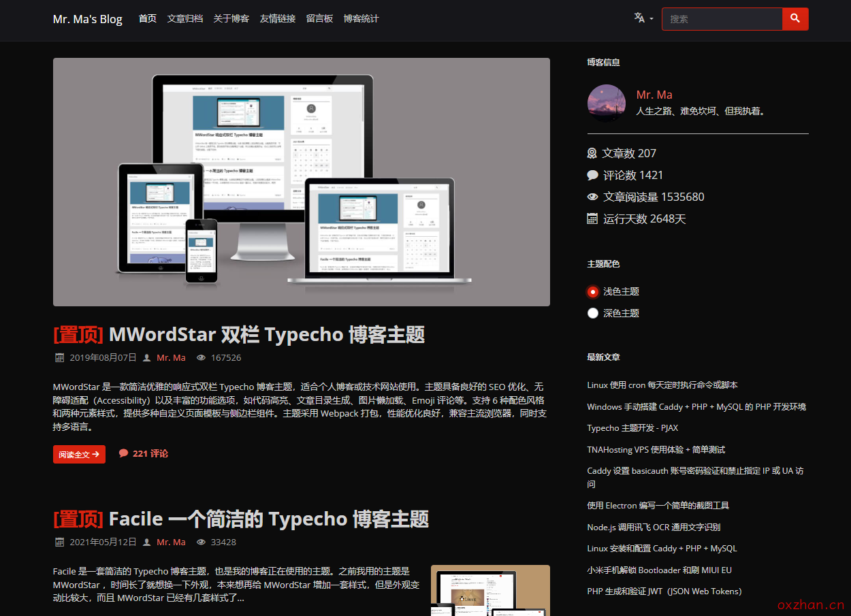Screen dimensions: 851x616
Task: Click the search magnifier button
Action: point(795,19)
